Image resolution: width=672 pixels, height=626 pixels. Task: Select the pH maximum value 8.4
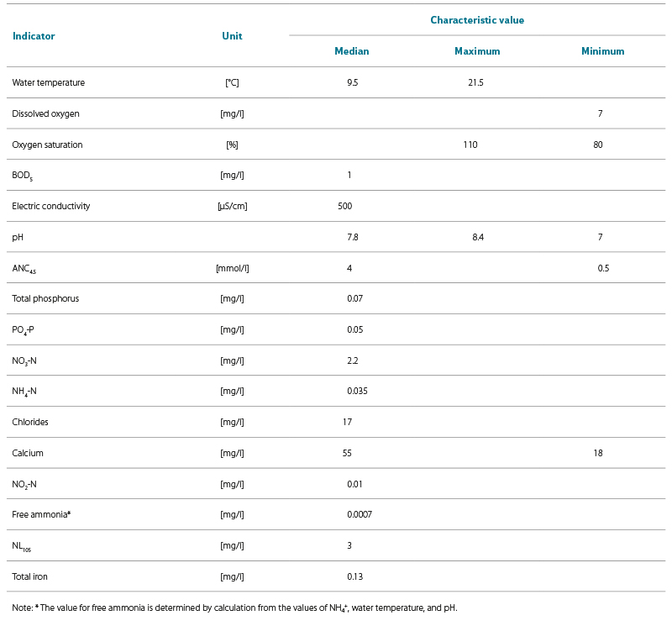click(477, 238)
